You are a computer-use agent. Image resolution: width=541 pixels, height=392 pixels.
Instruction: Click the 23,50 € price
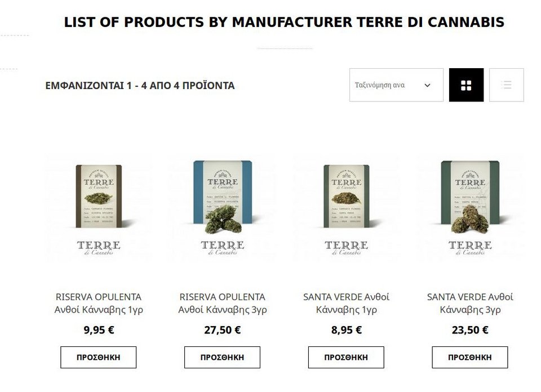pos(470,330)
